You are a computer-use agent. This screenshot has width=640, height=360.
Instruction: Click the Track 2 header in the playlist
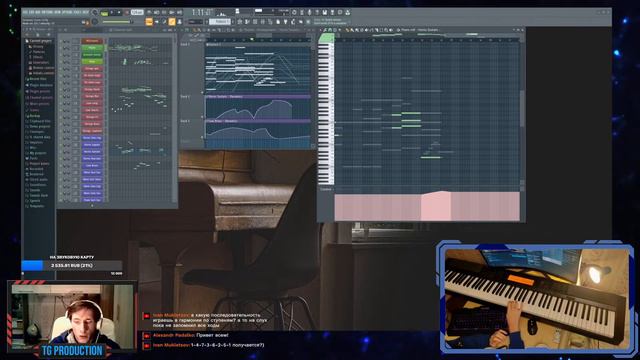tap(192, 107)
